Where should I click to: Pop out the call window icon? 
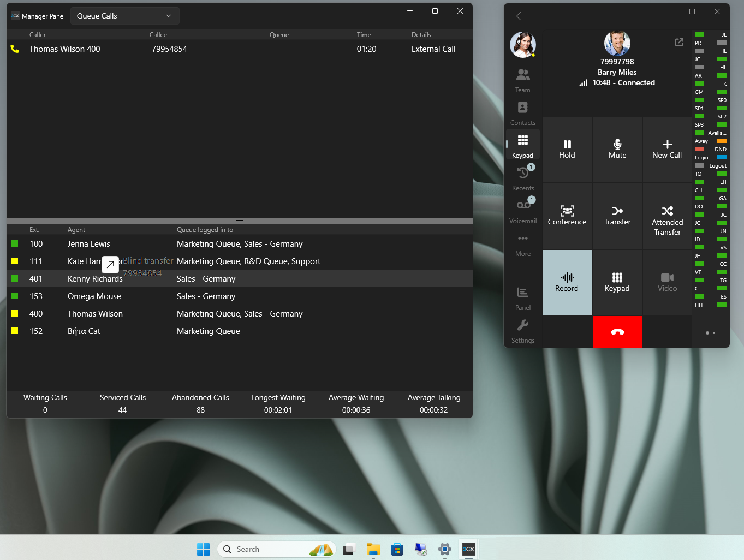(679, 42)
